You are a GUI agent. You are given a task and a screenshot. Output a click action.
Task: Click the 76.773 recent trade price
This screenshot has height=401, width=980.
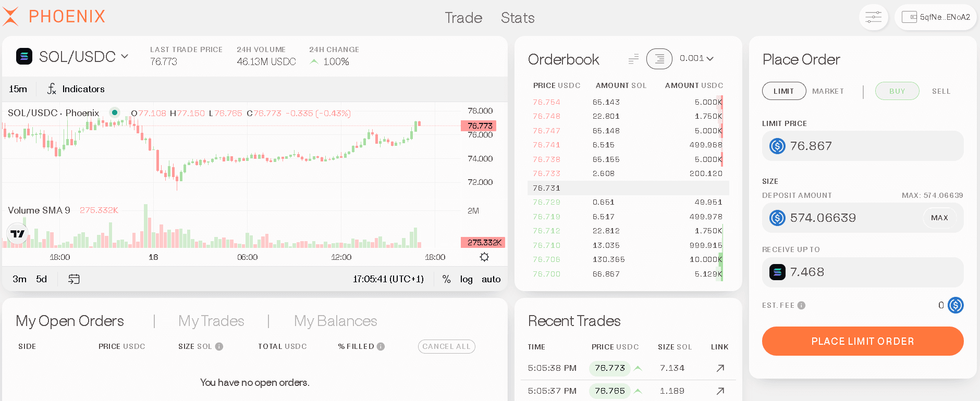coord(610,368)
